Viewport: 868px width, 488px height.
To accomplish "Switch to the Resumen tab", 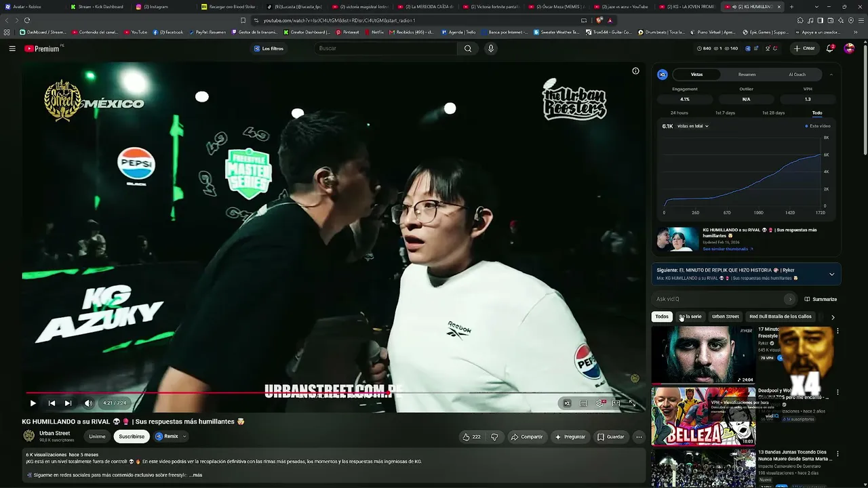I will (x=747, y=75).
